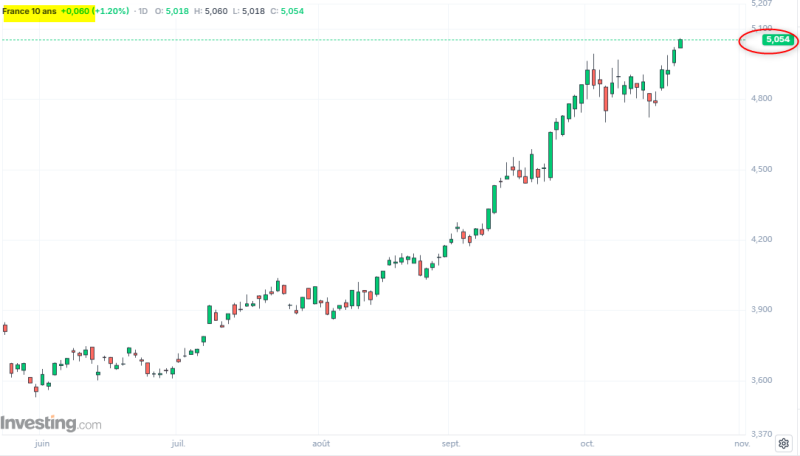Screen dimensions: 800x456
Task: Click the latest green candle at chart top
Action: click(x=680, y=43)
